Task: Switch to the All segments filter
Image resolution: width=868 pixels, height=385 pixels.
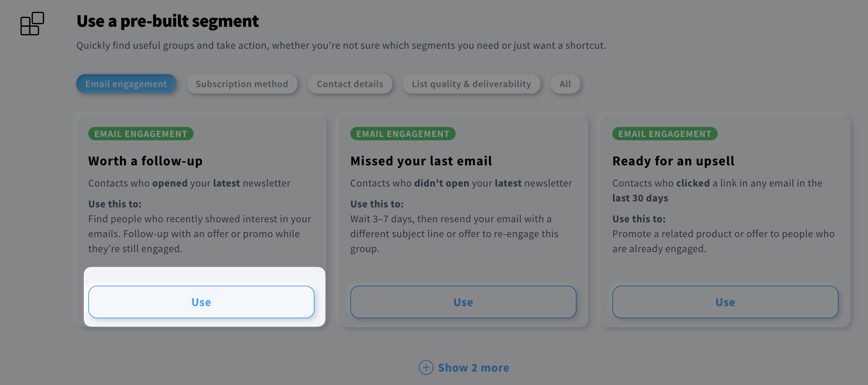Action: (x=565, y=84)
